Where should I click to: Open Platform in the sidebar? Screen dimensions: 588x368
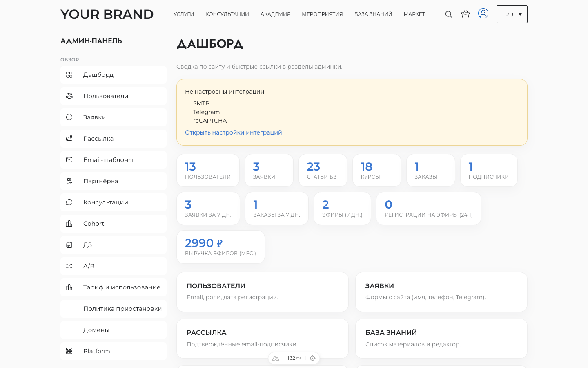[114, 351]
